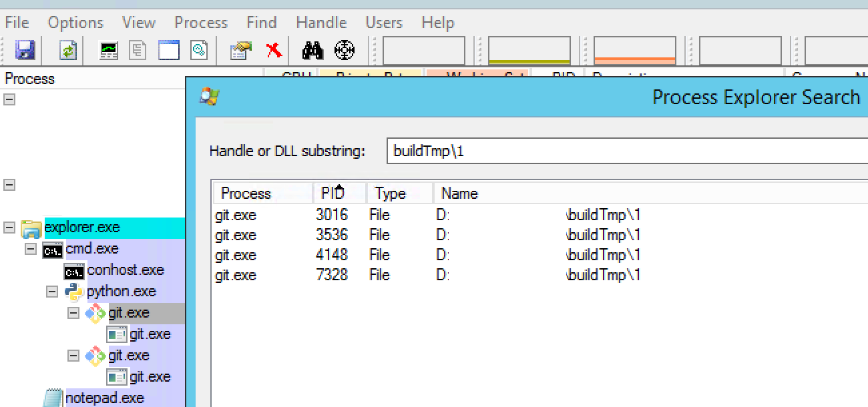Collapse the explorer.exe tree node
Viewport: 868px width, 407px height.
click(x=9, y=228)
